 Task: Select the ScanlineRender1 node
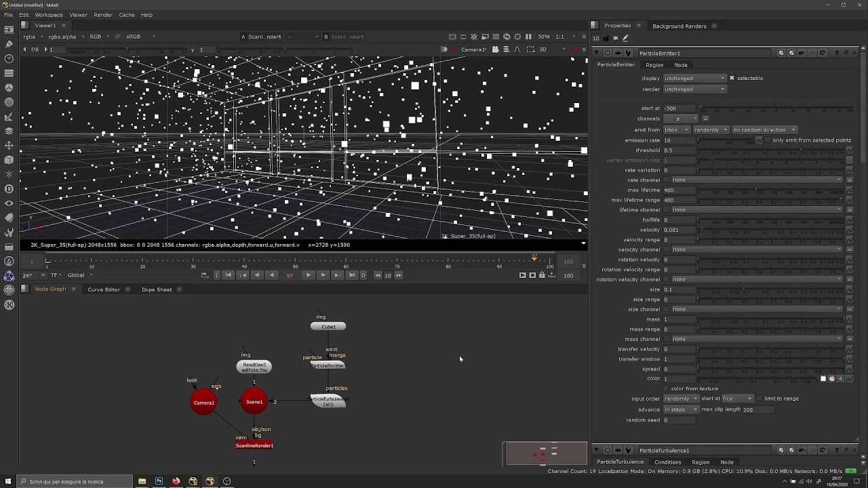254,445
